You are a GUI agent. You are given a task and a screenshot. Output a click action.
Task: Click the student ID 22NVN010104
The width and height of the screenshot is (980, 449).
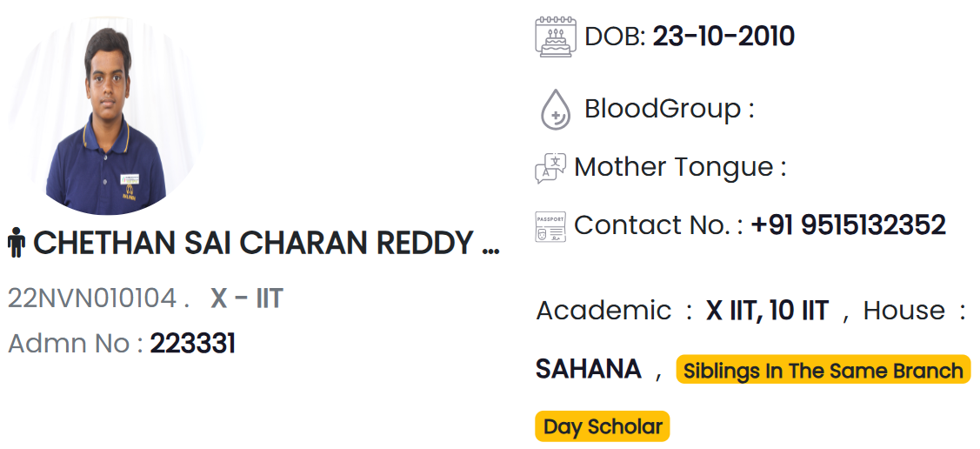coord(93,299)
